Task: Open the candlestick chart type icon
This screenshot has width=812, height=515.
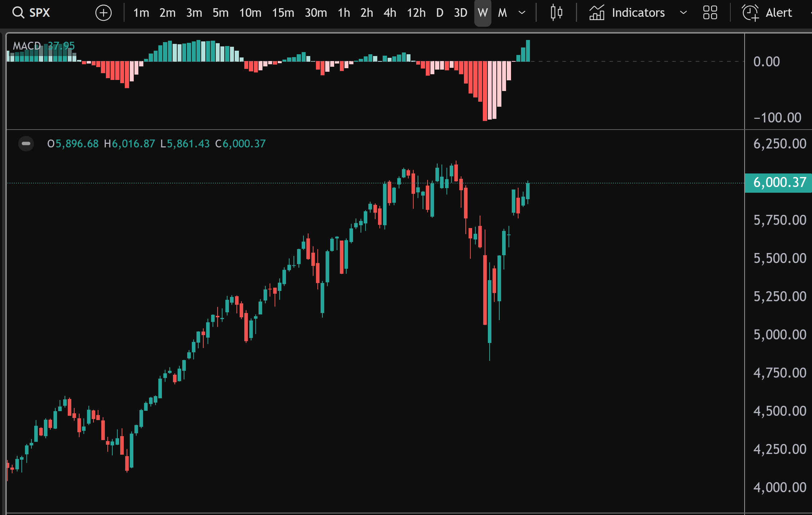Action: pos(556,13)
